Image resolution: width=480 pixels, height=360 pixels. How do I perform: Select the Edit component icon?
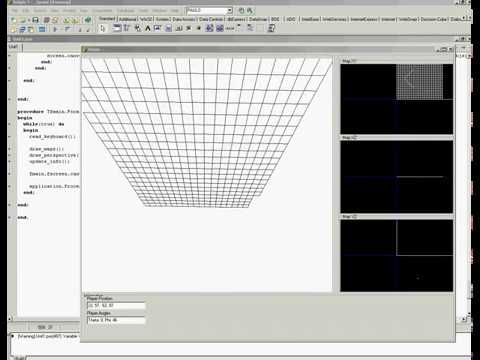(157, 28)
